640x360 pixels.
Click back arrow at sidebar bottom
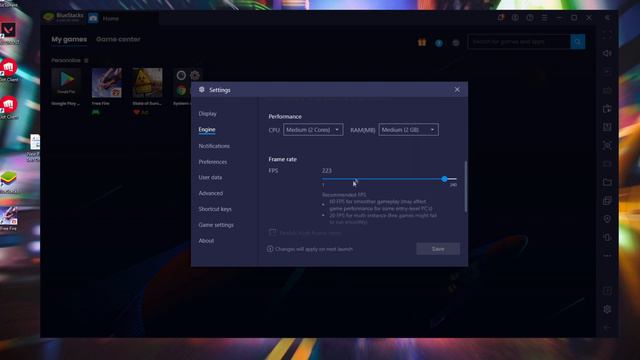[607, 328]
